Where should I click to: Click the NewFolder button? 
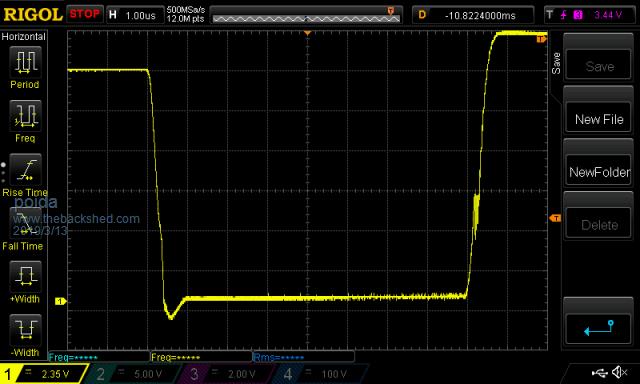pos(598,172)
